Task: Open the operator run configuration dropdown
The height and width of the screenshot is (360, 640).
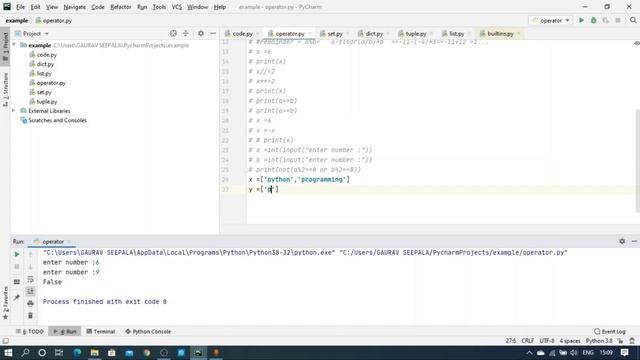Action: [551, 20]
